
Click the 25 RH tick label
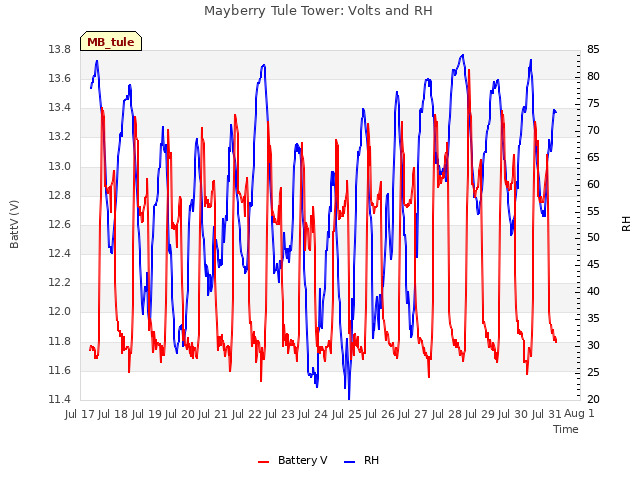pos(593,373)
